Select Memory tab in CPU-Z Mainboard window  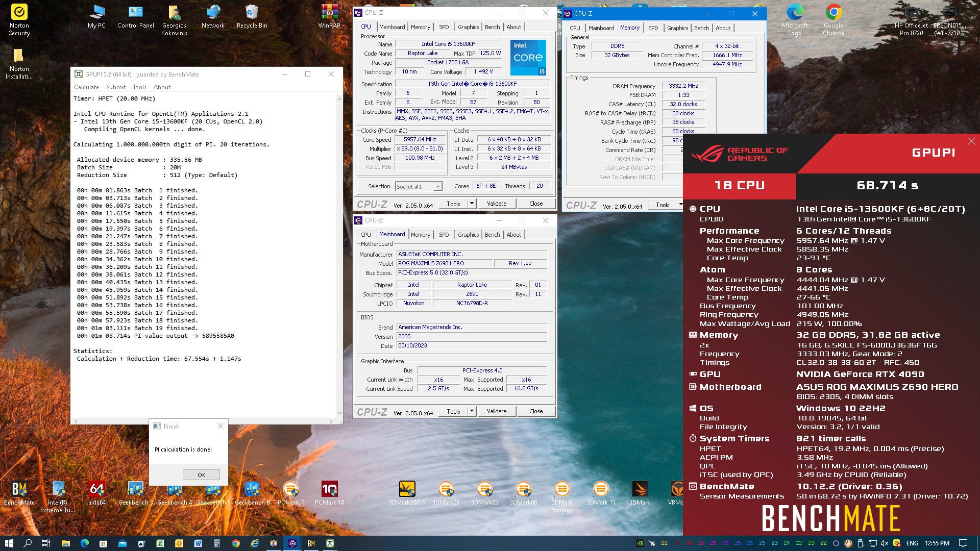421,235
